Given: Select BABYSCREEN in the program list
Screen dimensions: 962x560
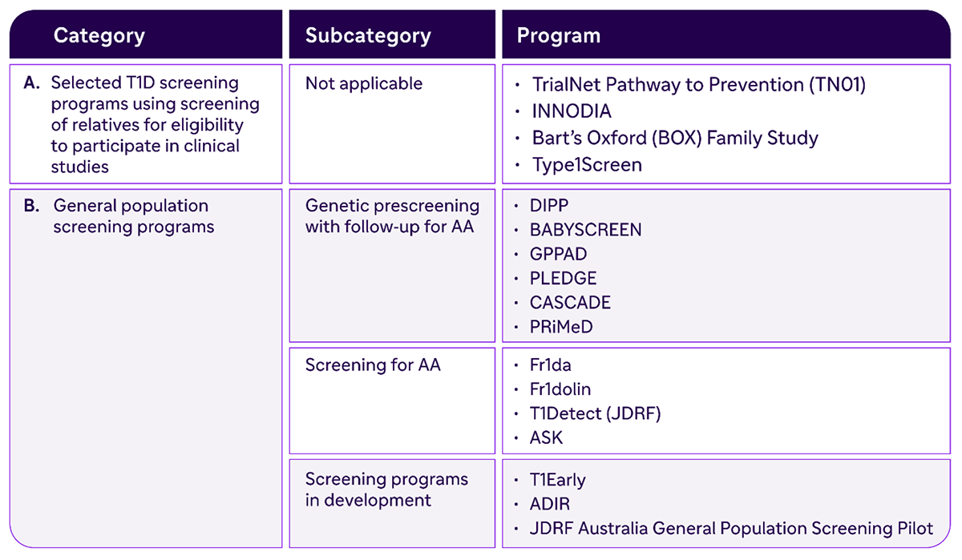Looking at the screenshot, I should pos(585,230).
